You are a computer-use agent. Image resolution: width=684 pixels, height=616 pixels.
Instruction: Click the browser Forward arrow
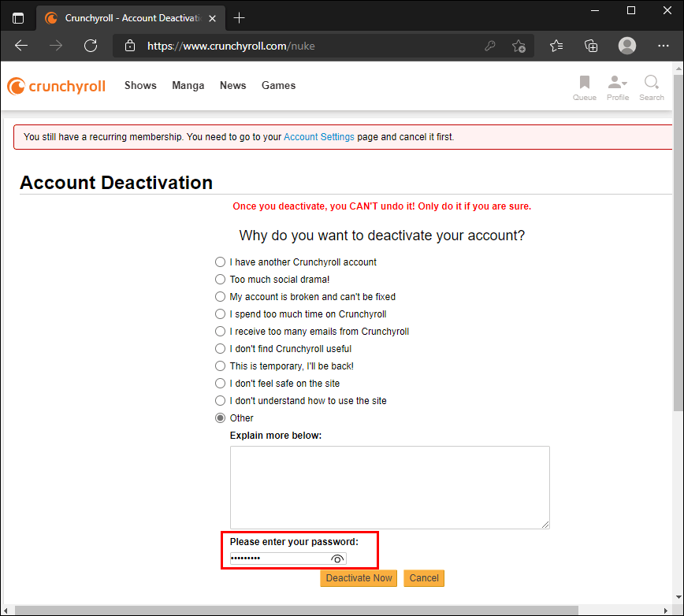tap(56, 46)
